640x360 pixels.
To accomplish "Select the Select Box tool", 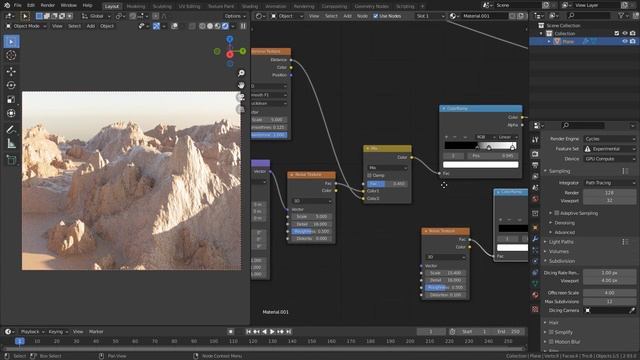I will click(11, 42).
